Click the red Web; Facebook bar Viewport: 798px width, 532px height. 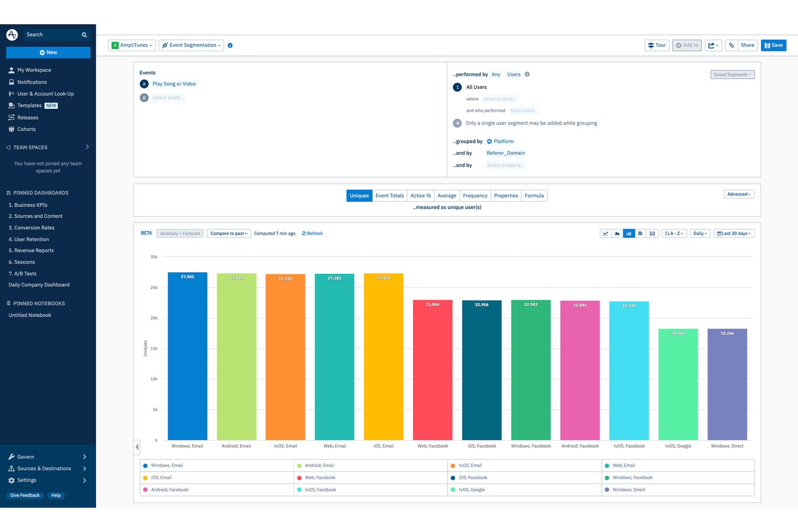tap(433, 370)
